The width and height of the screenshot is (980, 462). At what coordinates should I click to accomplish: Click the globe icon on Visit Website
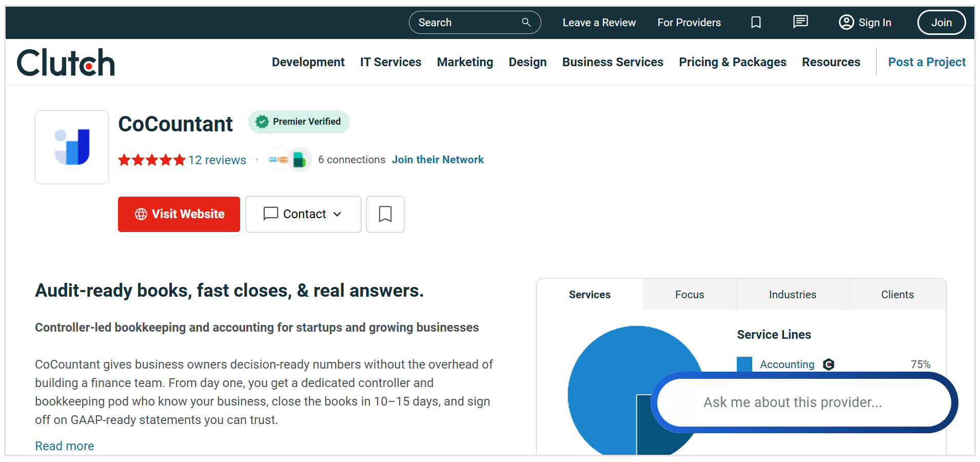[x=141, y=214]
